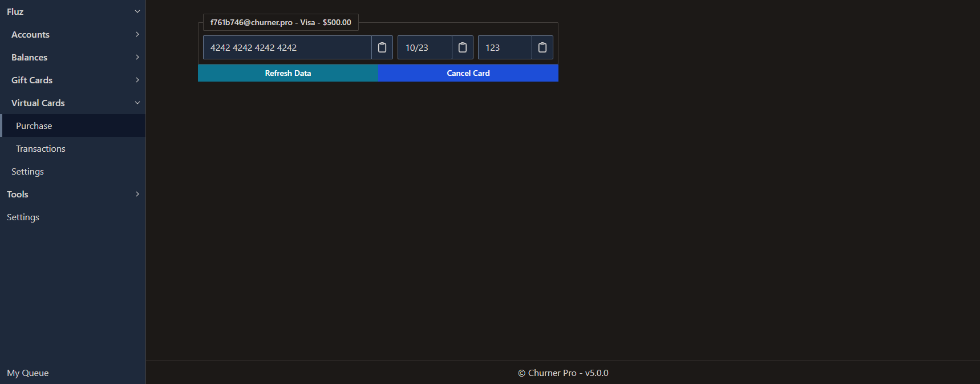Copy the card number with clipboard icon

point(382,47)
